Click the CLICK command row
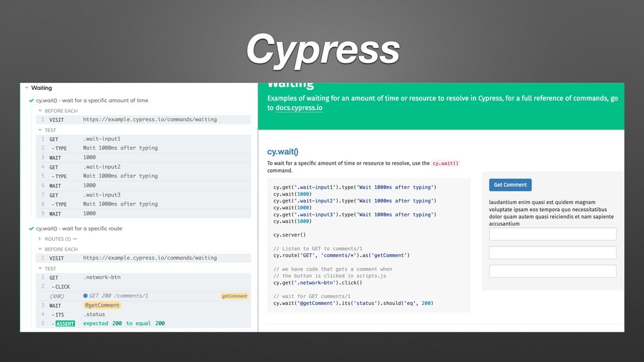 (143, 287)
